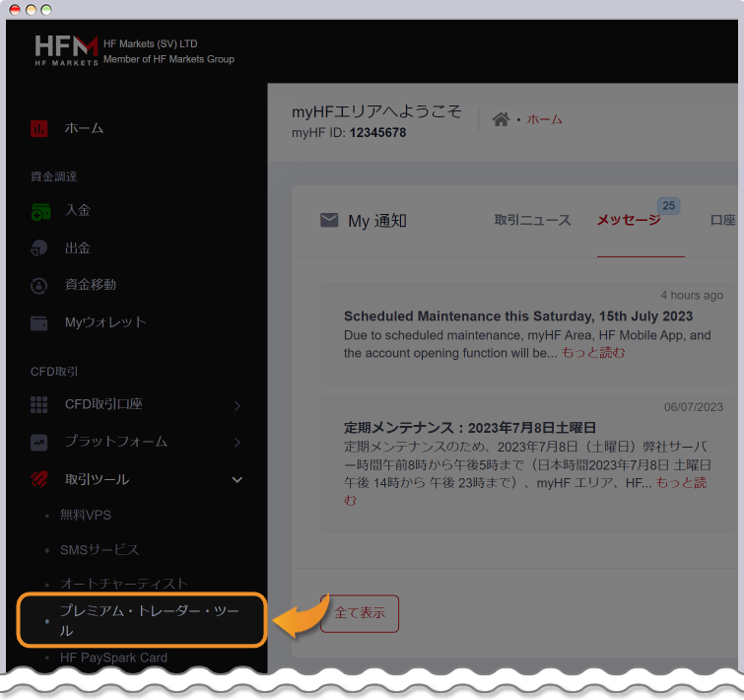
Task: Click the red trading tools icon beside 取引ツール
Action: [38, 479]
